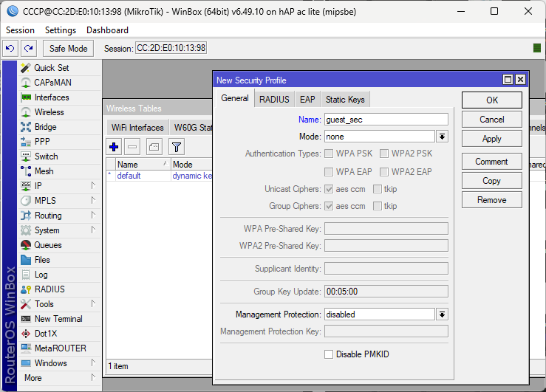This screenshot has height=392, width=546.
Task: Expand the System submenu
Action: click(x=93, y=230)
